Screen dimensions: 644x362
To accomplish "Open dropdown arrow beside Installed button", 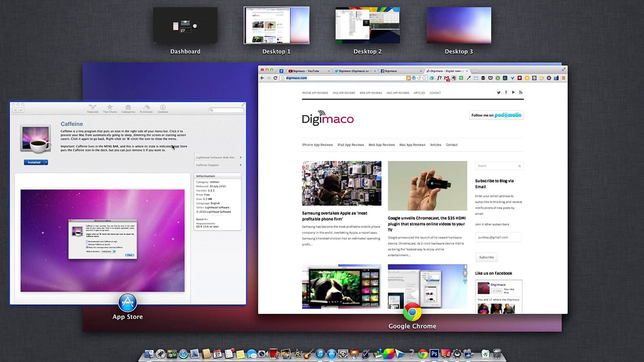I will tap(46, 163).
